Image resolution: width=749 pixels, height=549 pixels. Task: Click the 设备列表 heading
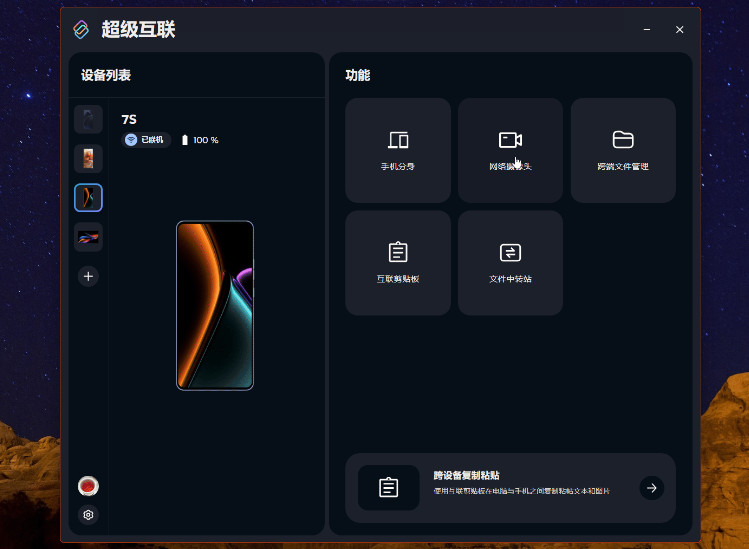tap(106, 75)
